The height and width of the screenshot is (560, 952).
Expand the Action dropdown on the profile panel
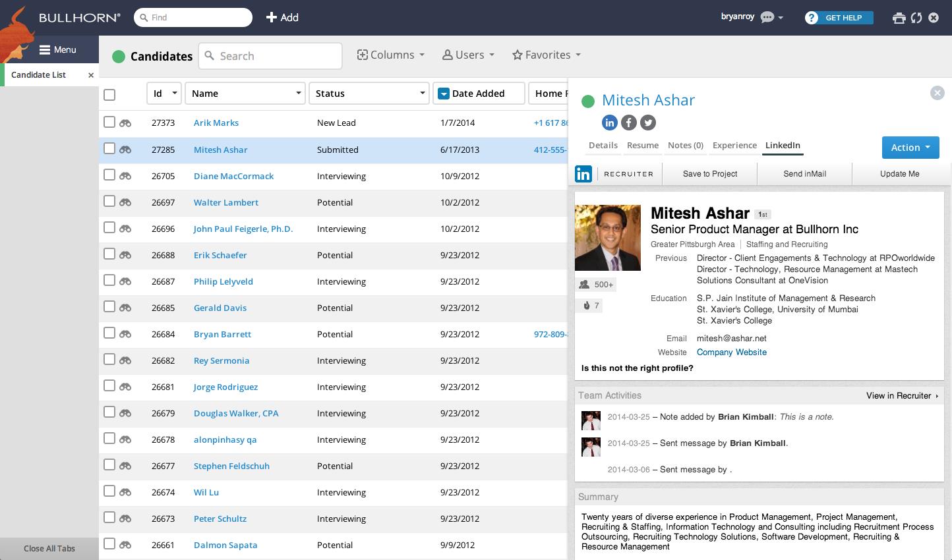click(910, 148)
